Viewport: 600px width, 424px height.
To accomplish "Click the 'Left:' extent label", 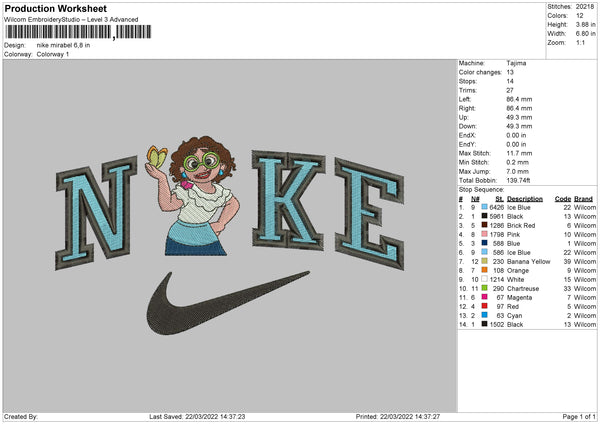I will pyautogui.click(x=465, y=99).
